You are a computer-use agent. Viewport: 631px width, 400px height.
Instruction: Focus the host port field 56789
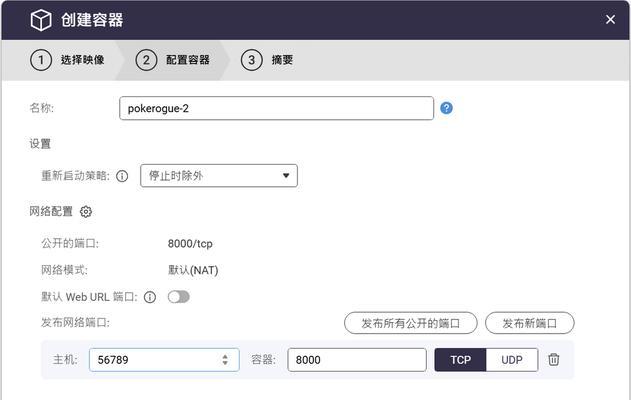[x=164, y=360]
